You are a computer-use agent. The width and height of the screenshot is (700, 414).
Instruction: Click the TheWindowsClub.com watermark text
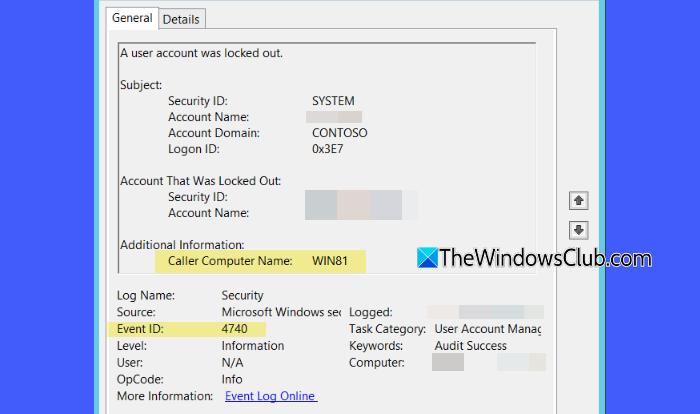pos(545,258)
